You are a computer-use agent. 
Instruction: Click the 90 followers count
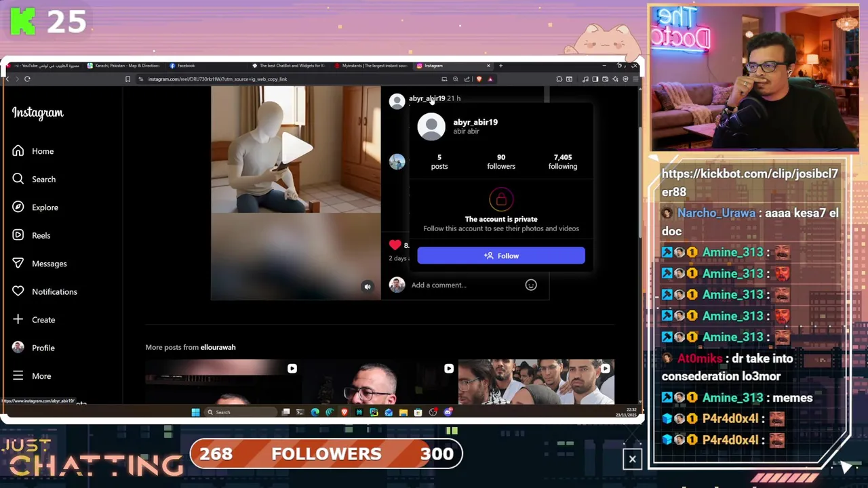pos(501,161)
